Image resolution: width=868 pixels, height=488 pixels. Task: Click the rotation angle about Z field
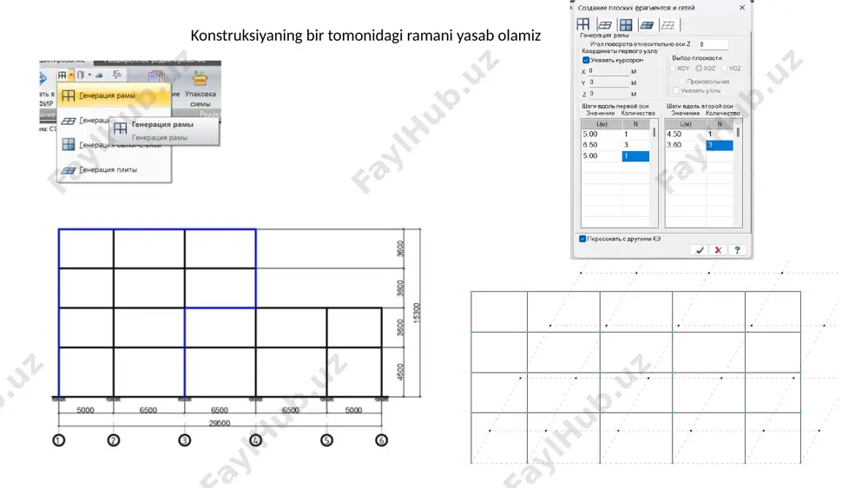(713, 44)
